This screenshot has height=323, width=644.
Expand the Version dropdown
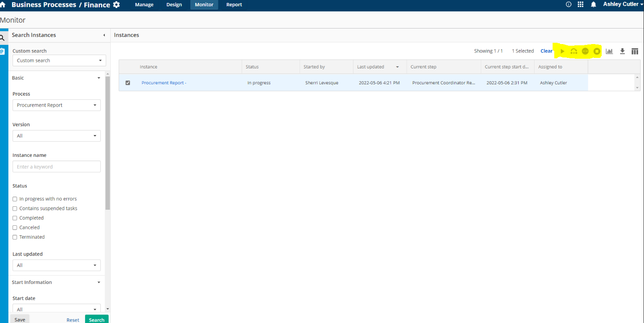click(x=57, y=136)
